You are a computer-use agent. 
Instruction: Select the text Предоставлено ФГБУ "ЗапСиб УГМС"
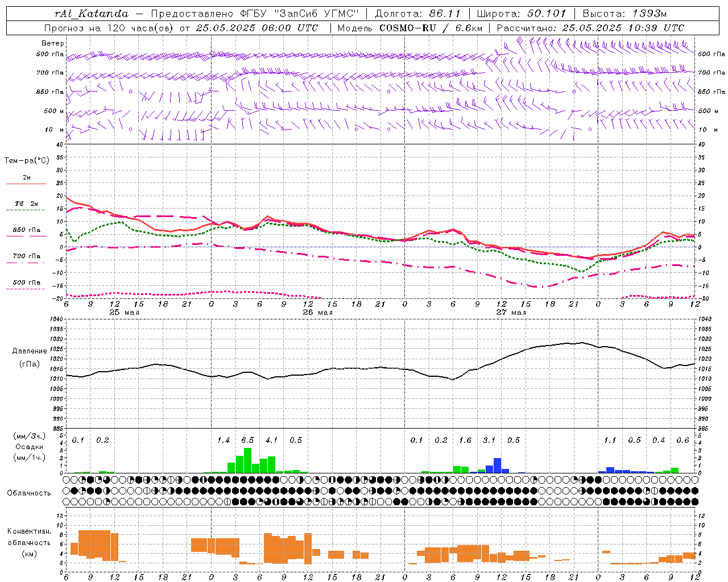pyautogui.click(x=255, y=14)
